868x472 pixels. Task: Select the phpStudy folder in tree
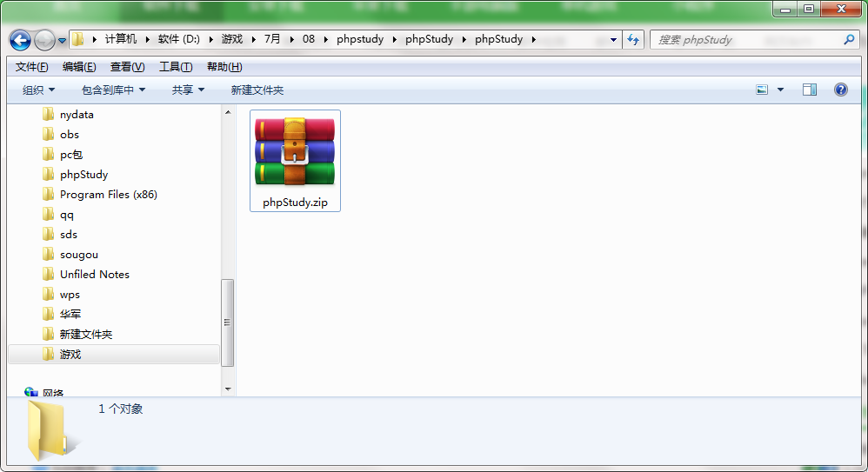click(83, 175)
